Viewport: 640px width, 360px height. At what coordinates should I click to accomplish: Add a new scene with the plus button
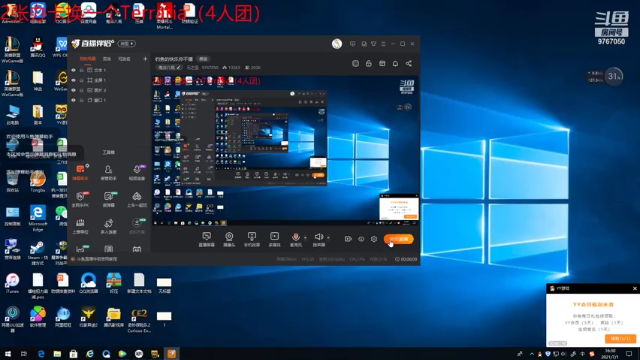point(145,59)
